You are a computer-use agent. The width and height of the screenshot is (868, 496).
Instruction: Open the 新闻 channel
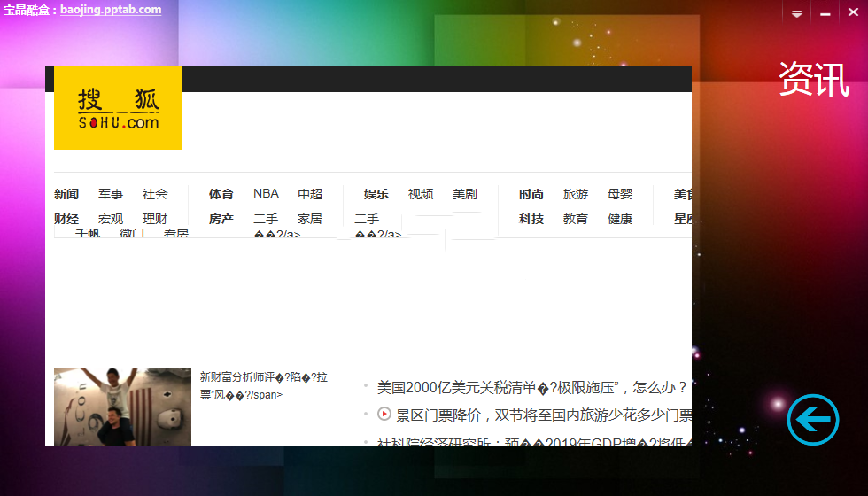pos(66,194)
